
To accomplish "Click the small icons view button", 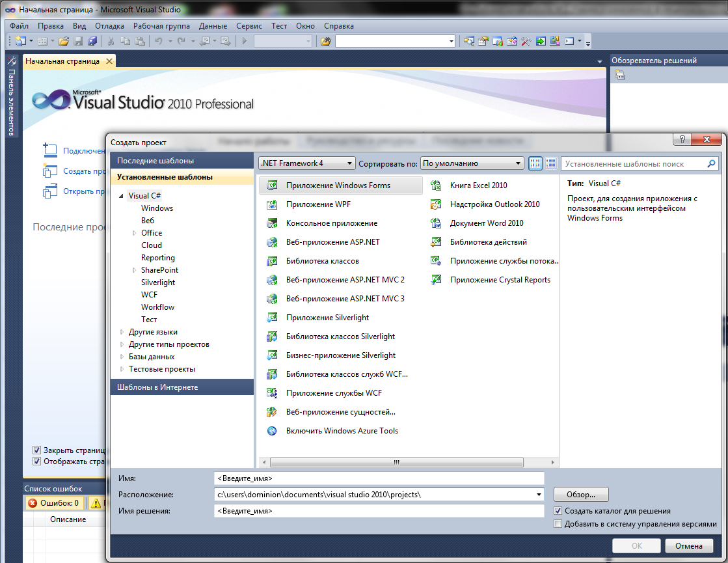I will (x=535, y=163).
